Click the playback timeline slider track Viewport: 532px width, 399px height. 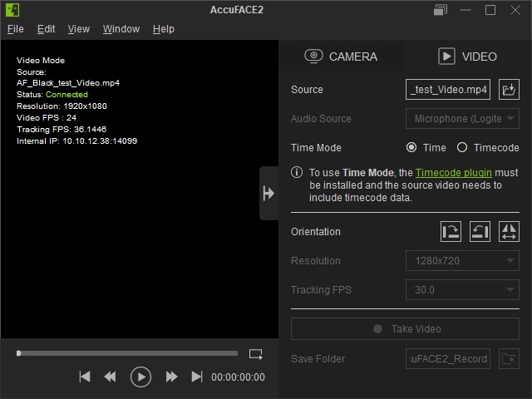pyautogui.click(x=127, y=353)
